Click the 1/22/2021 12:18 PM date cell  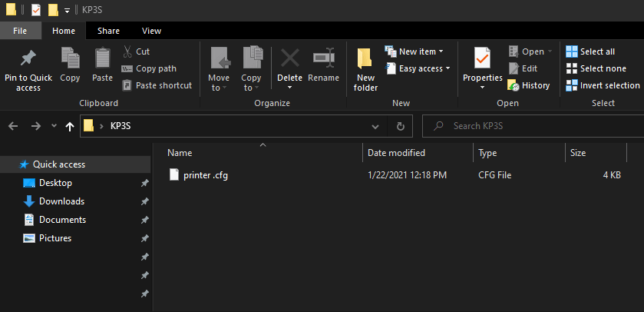(x=407, y=175)
